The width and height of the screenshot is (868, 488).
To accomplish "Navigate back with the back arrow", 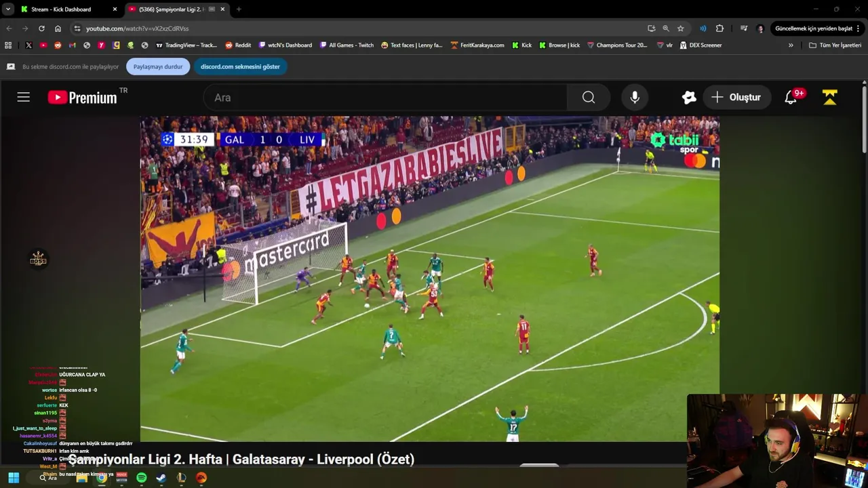I will pyautogui.click(x=9, y=28).
